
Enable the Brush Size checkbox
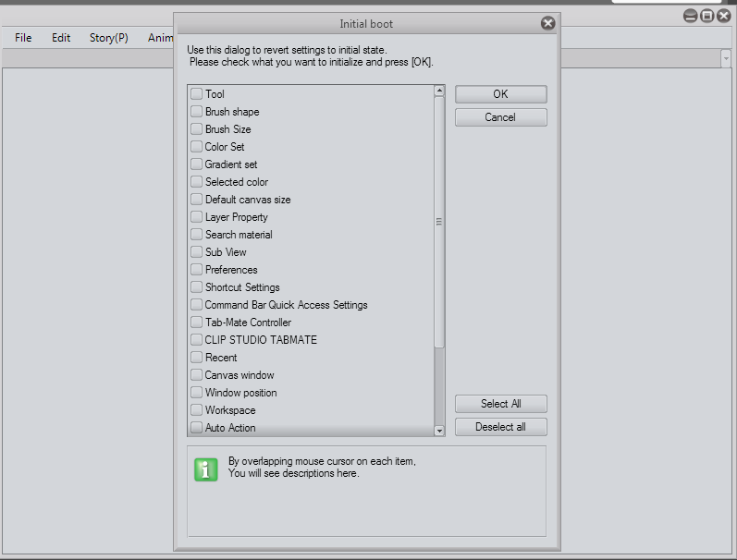pyautogui.click(x=196, y=129)
